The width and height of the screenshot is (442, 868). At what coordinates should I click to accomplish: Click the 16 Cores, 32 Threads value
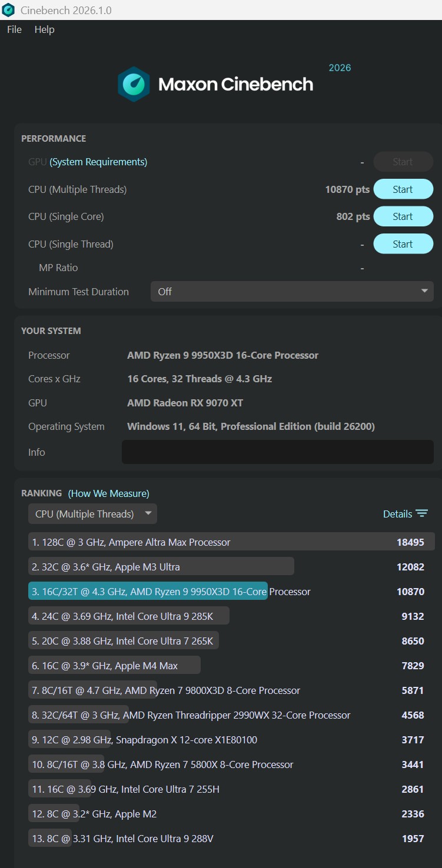click(200, 379)
